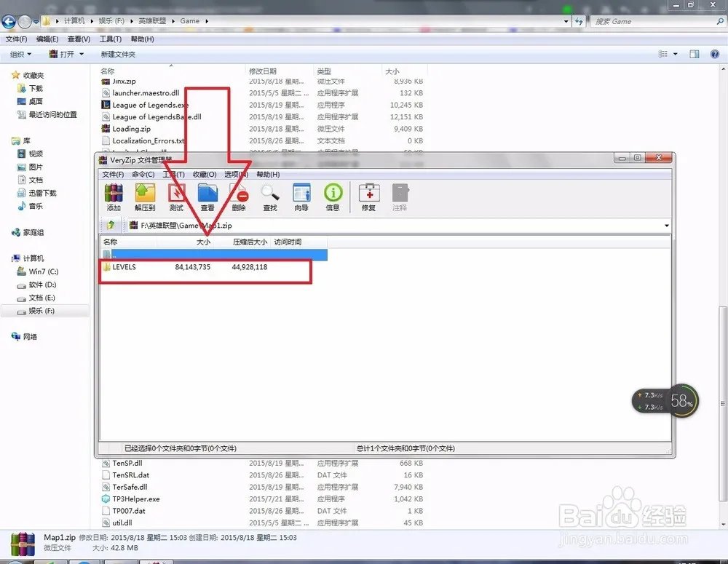Click the Explorer back navigation button

pyautogui.click(x=9, y=21)
